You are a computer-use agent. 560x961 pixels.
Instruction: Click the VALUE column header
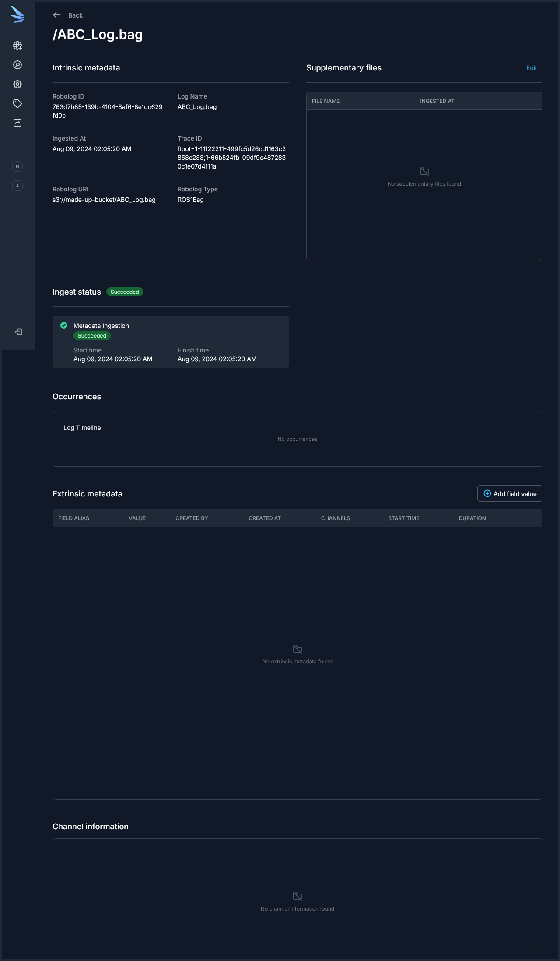tap(137, 518)
